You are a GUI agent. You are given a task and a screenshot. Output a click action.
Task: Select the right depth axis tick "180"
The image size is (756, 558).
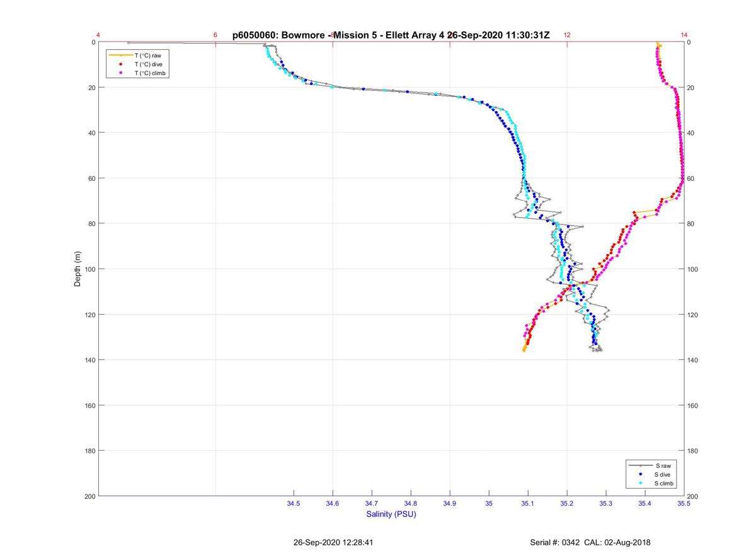693,451
